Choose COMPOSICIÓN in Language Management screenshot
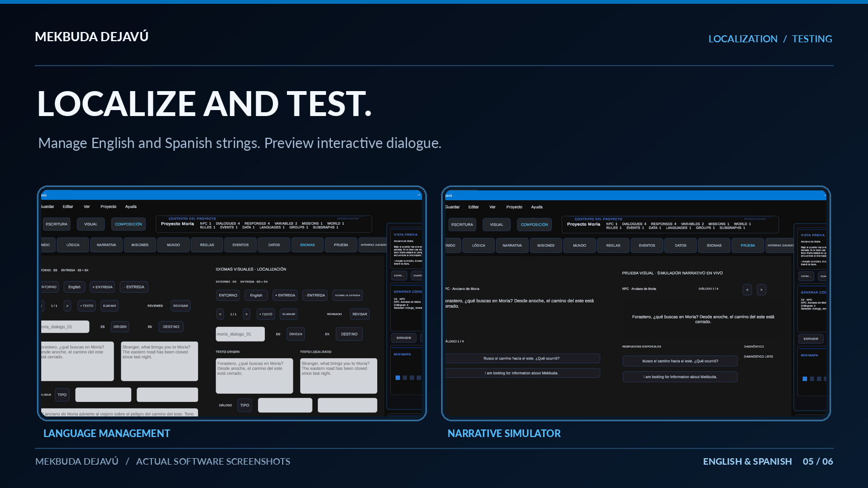The width and height of the screenshot is (868, 488). click(129, 224)
